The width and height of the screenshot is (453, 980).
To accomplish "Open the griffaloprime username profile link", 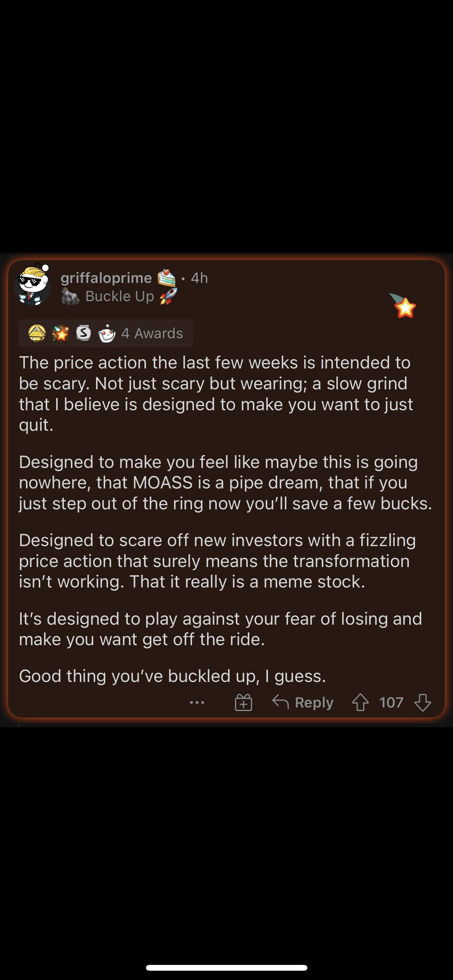I will (106, 278).
